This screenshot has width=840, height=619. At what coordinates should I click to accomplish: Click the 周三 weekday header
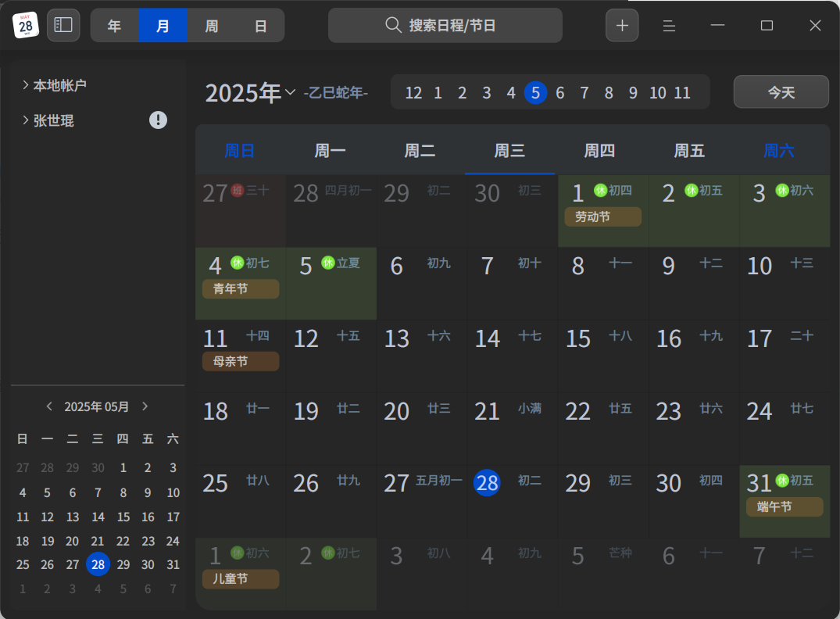point(509,151)
